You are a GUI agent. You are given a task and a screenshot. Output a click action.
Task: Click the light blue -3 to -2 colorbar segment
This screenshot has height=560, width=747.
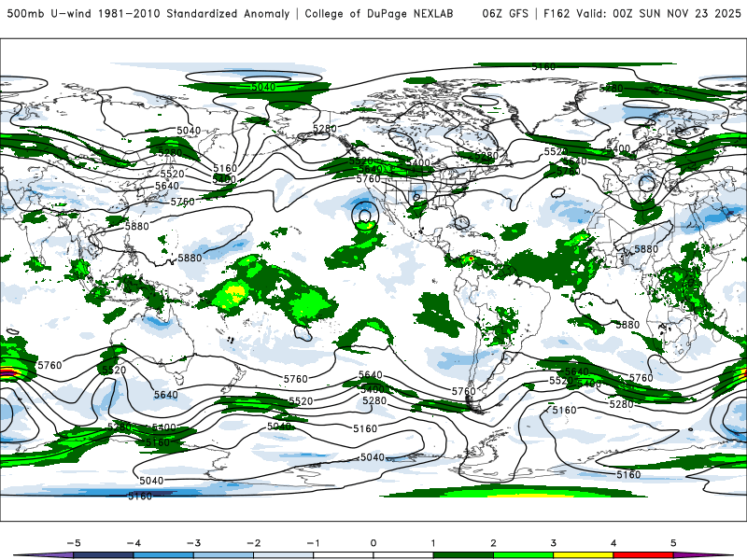coord(223,555)
